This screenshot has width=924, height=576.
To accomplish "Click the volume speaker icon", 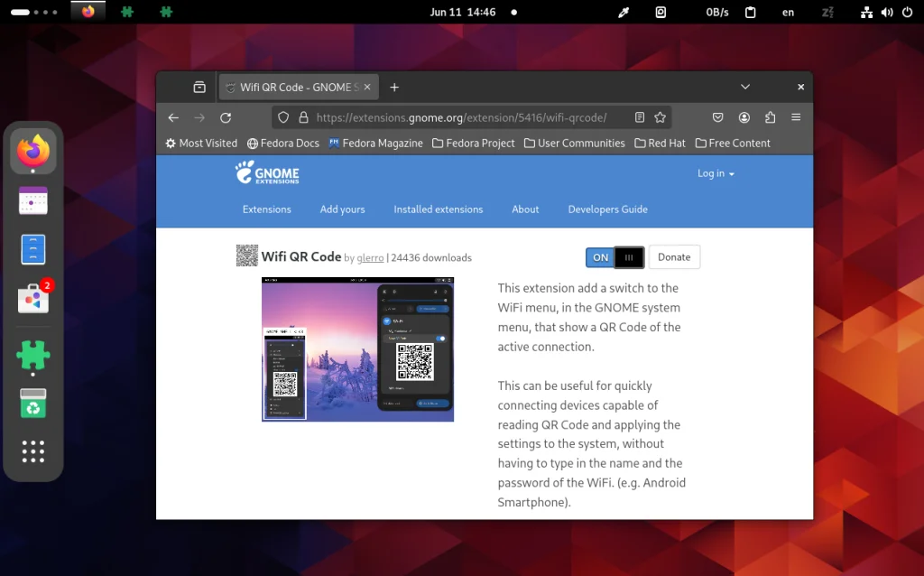I will 887,12.
